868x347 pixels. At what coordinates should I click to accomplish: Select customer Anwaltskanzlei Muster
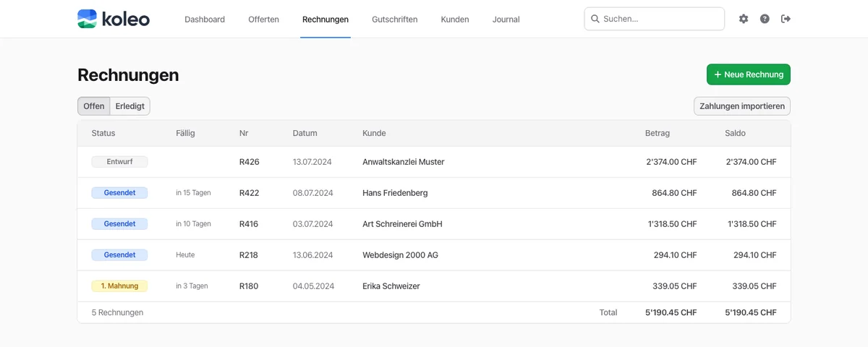tap(404, 162)
